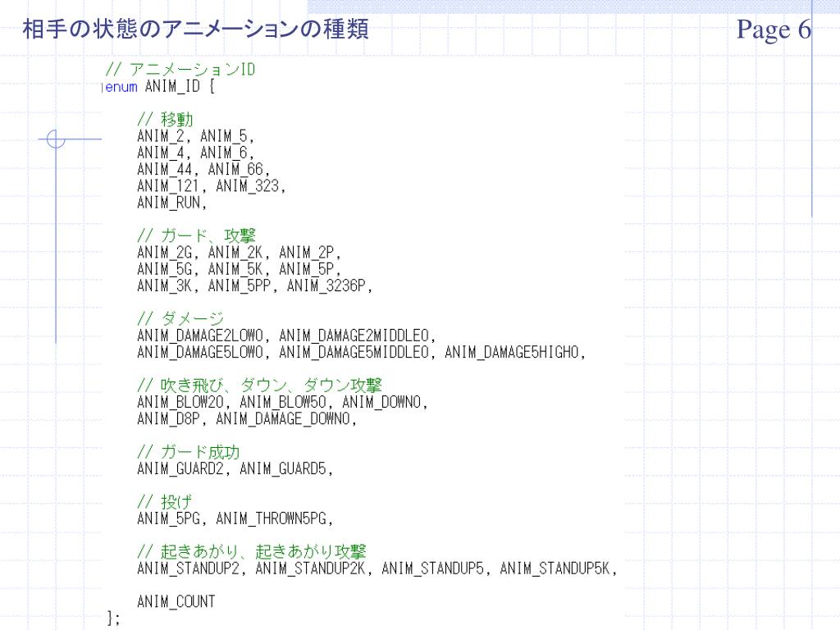The image size is (840, 630).
Task: Click 'ANIM_STANDUP5K' identifier
Action: 555,568
